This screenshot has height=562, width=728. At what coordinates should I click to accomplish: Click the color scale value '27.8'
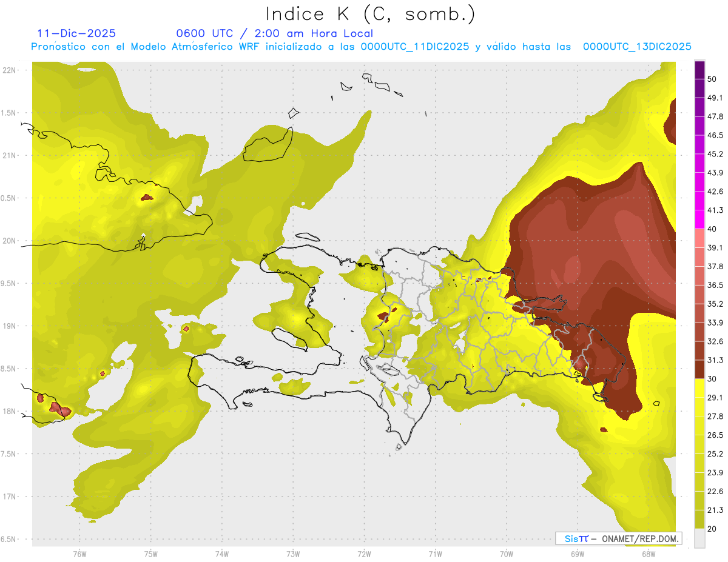715,416
